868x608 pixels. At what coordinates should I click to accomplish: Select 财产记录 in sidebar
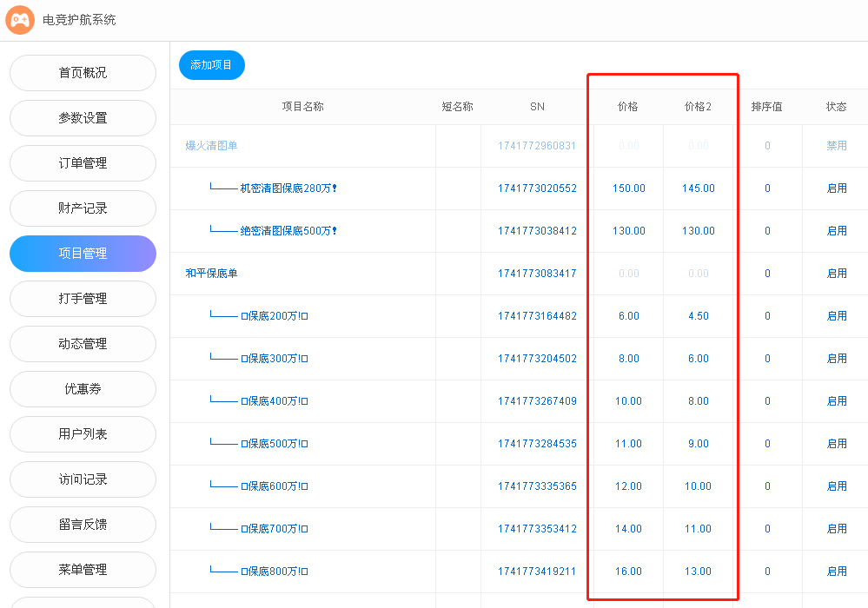[x=83, y=208]
